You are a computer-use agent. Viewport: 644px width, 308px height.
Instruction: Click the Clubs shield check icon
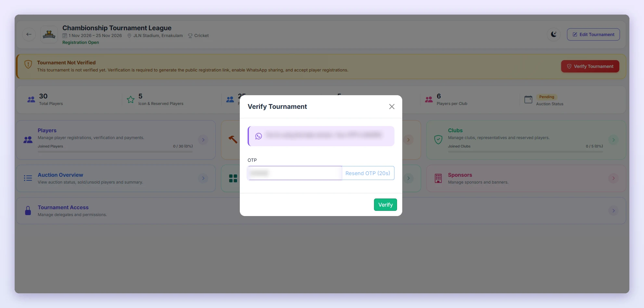[x=438, y=140]
